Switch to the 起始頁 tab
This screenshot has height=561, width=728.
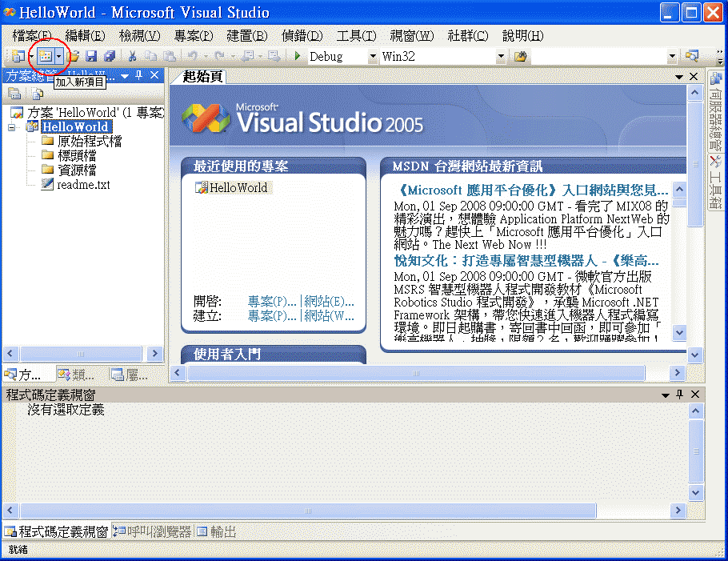click(202, 77)
